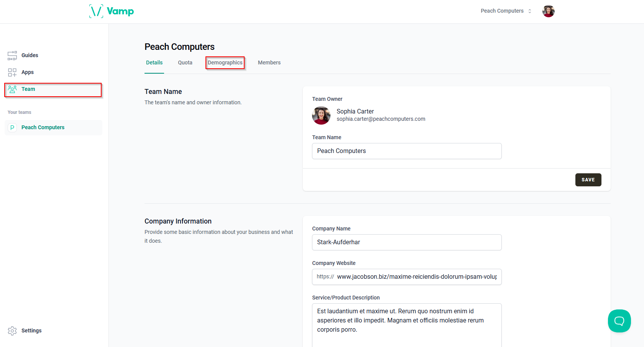Open the team selector chevron control
This screenshot has width=644, height=347.
point(530,11)
